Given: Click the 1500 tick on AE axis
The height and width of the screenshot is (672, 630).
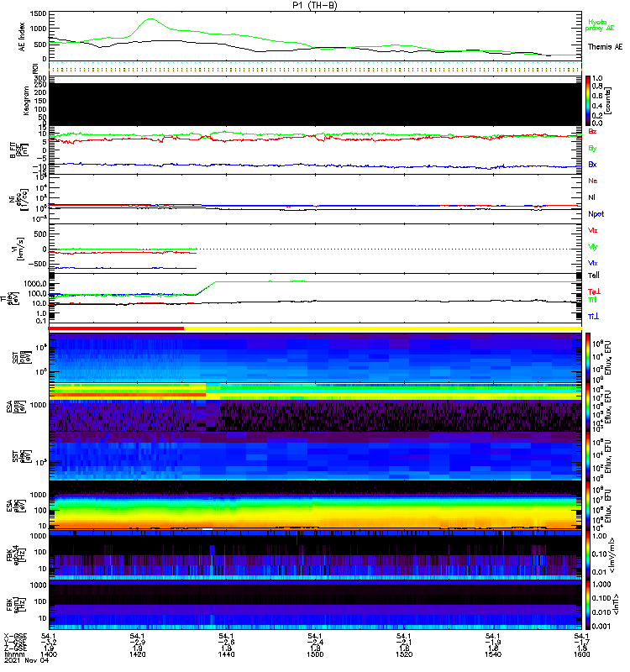Looking at the screenshot, I should click(x=38, y=13).
